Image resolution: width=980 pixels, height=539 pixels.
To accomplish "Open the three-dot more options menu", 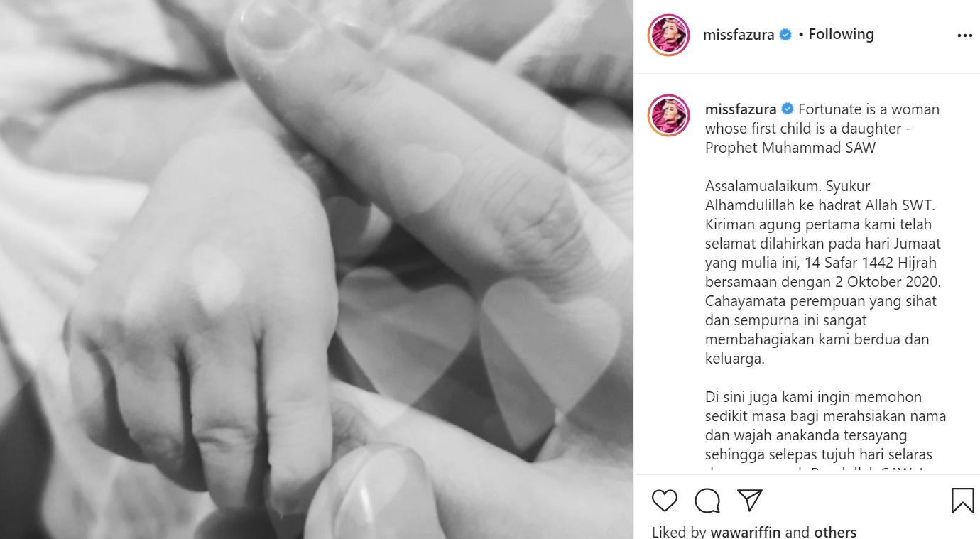I will pos(964,36).
